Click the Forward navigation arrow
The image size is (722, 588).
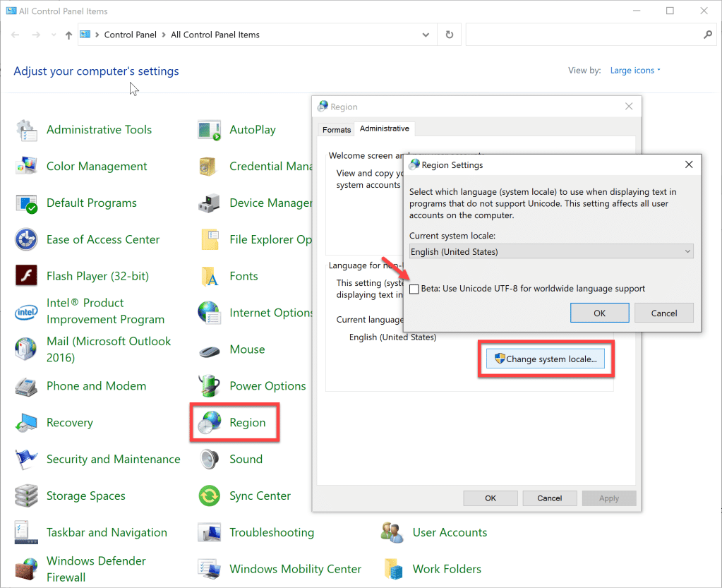[x=36, y=35]
